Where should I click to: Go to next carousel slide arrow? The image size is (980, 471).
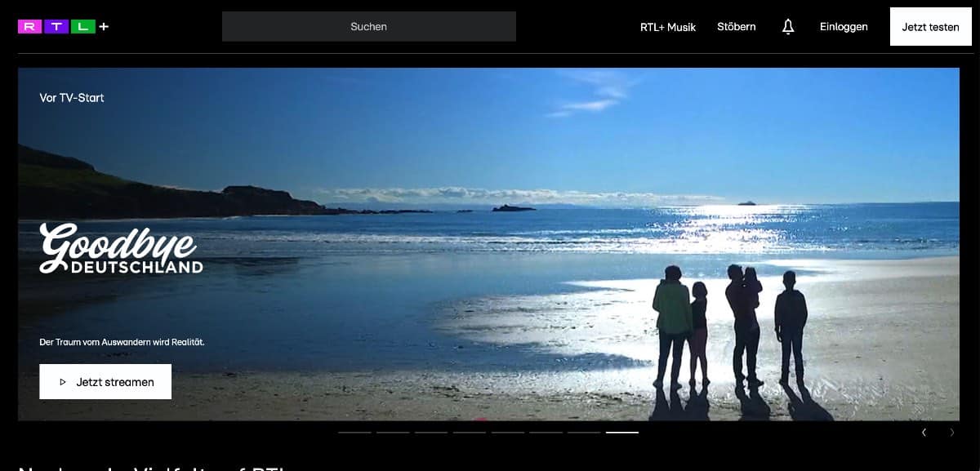(x=952, y=432)
